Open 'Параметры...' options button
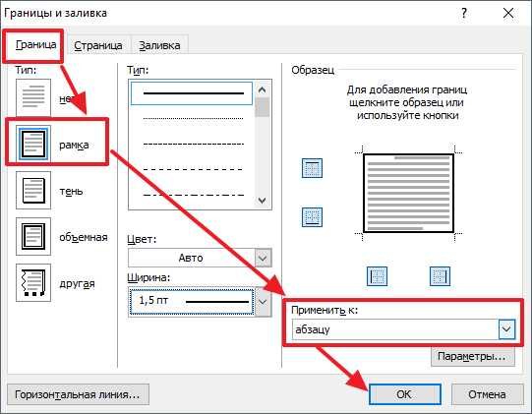The image size is (532, 414). [x=472, y=357]
